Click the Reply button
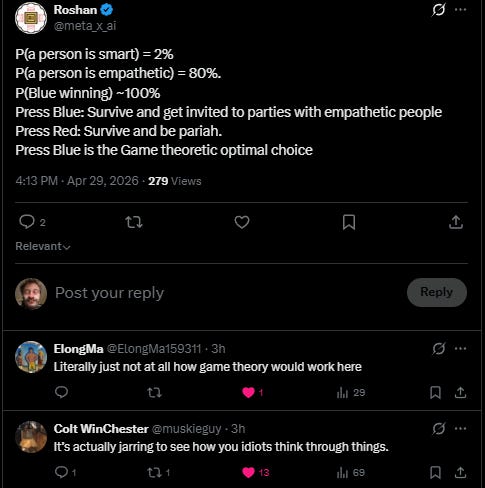The height and width of the screenshot is (488, 485). [437, 292]
